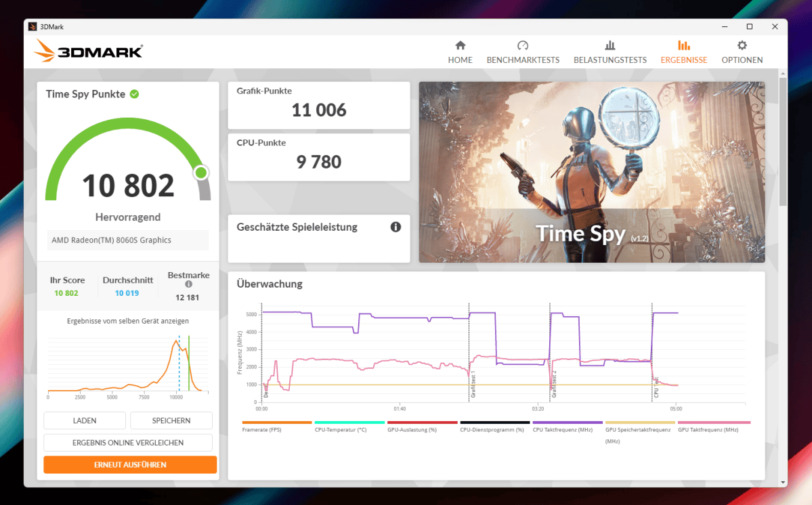Click the Überwachung heading
This screenshot has height=505, width=812.
point(270,284)
